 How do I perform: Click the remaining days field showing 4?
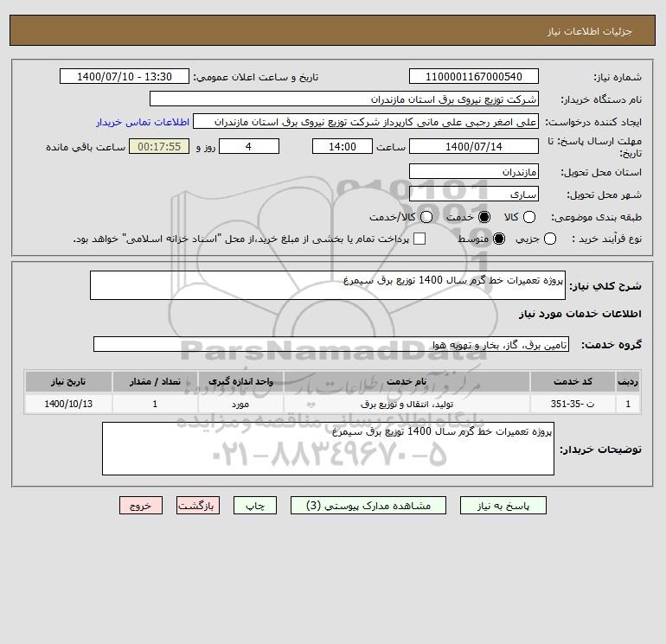(249, 146)
